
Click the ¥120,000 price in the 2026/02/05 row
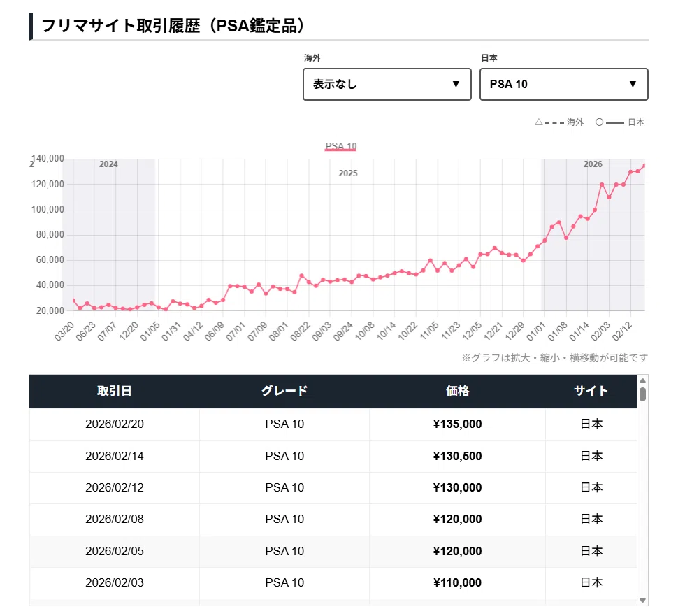[x=458, y=551]
